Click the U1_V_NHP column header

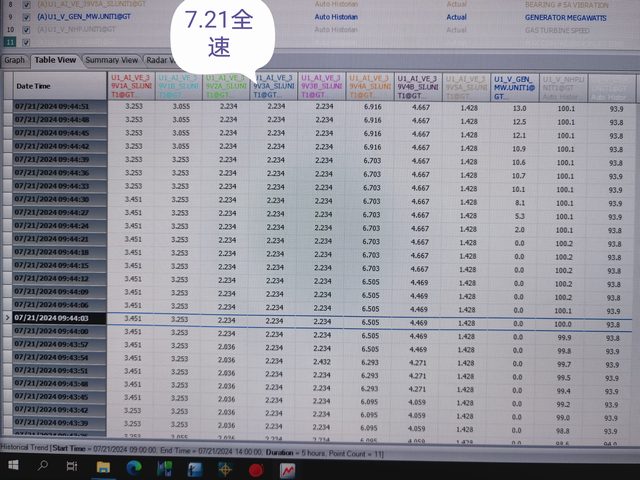click(563, 88)
